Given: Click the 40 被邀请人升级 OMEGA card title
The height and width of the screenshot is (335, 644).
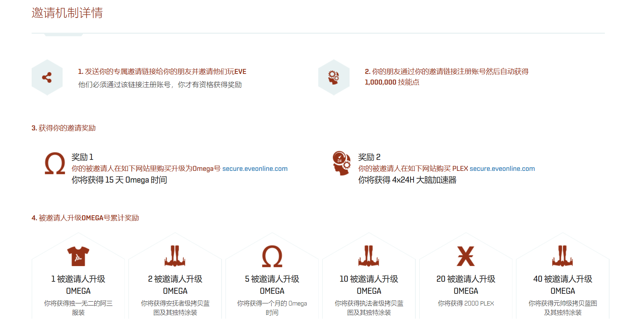Looking at the screenshot, I should pyautogui.click(x=563, y=285).
